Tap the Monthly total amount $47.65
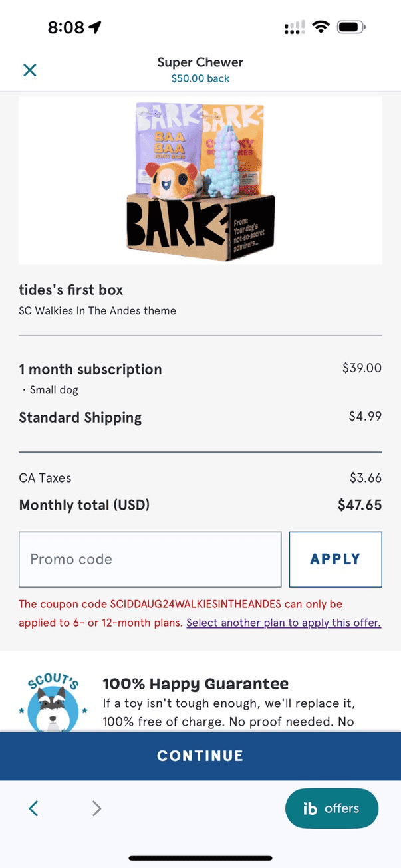 click(359, 505)
